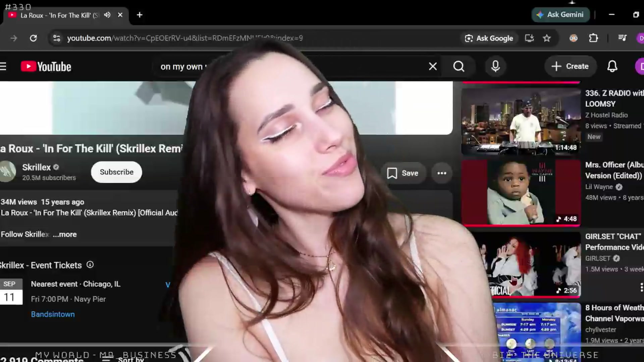Open the GIRLSET "CHAT" video title
The width and height of the screenshot is (644, 362).
614,242
